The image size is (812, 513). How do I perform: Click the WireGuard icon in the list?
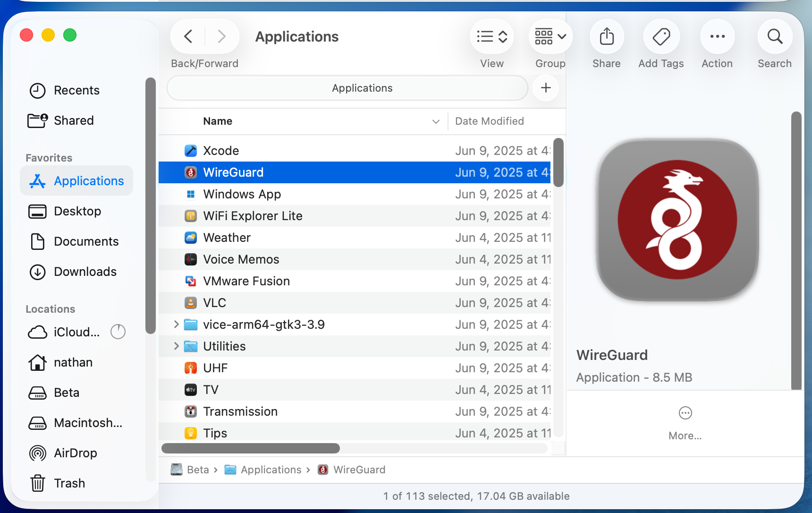pyautogui.click(x=191, y=172)
